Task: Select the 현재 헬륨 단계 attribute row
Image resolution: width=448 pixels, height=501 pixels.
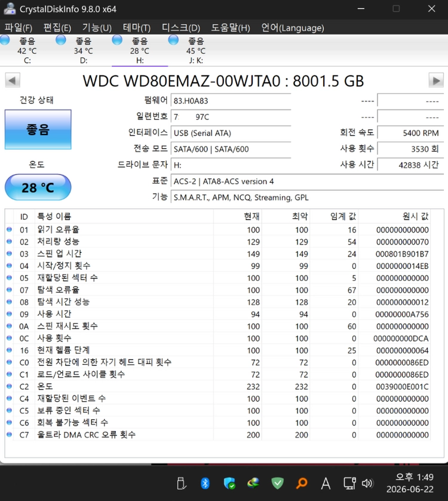Action: coord(218,350)
